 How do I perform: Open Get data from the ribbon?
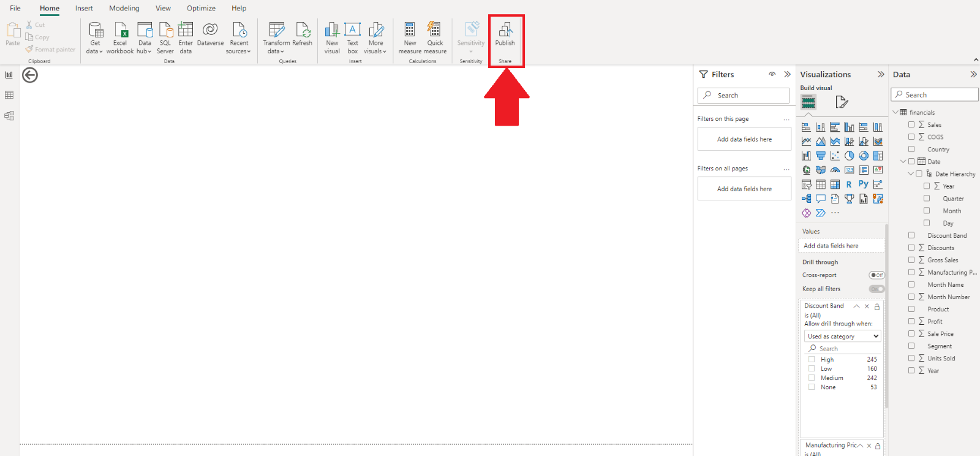coord(95,37)
